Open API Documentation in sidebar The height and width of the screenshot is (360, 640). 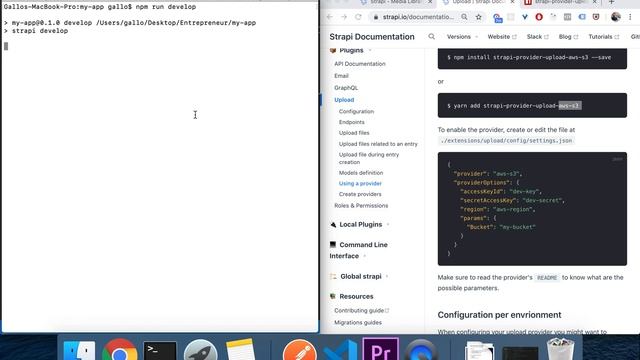tap(360, 64)
